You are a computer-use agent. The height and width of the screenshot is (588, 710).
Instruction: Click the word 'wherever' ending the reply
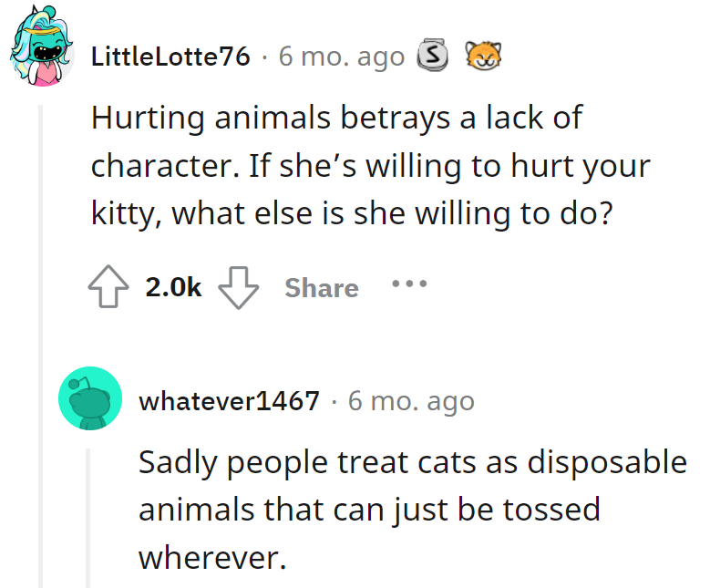click(x=212, y=556)
